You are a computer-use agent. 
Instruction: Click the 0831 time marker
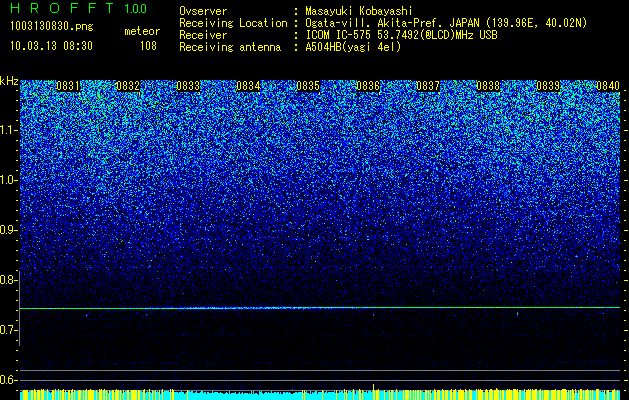(68, 86)
